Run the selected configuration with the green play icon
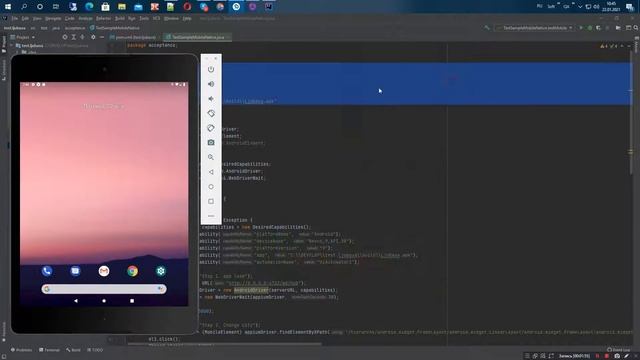Screen dimensions: 640x360 581,28
